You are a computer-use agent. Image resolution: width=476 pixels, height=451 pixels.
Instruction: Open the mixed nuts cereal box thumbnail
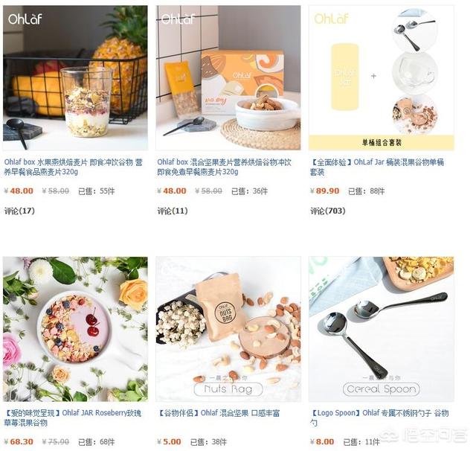[x=228, y=77]
